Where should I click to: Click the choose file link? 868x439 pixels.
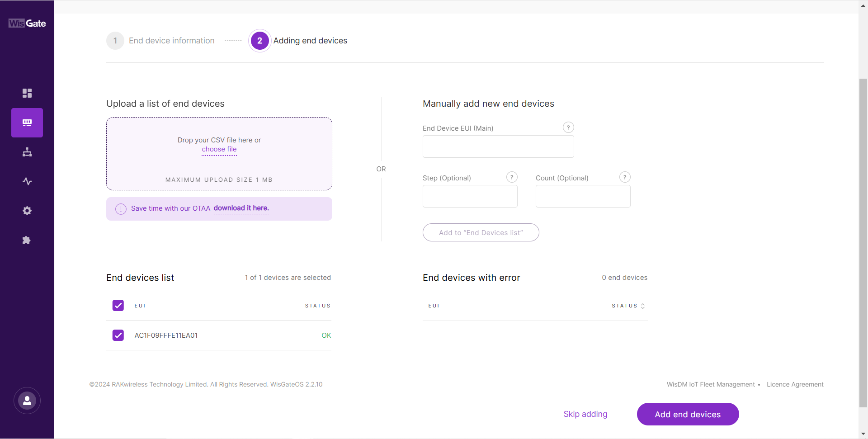tap(219, 149)
